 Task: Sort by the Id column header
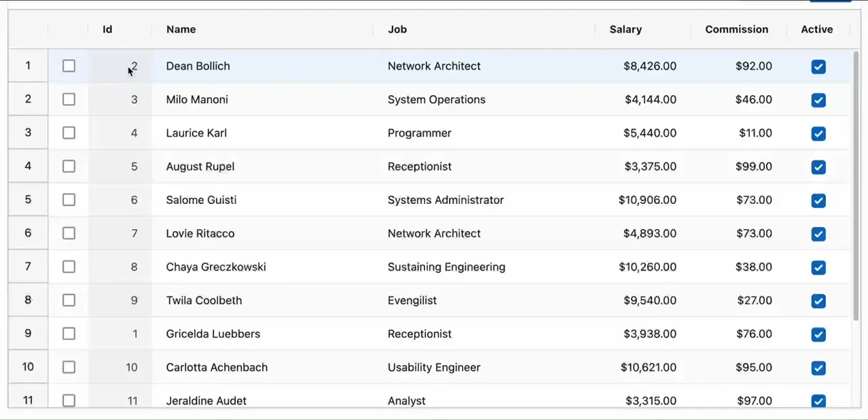[x=107, y=29]
